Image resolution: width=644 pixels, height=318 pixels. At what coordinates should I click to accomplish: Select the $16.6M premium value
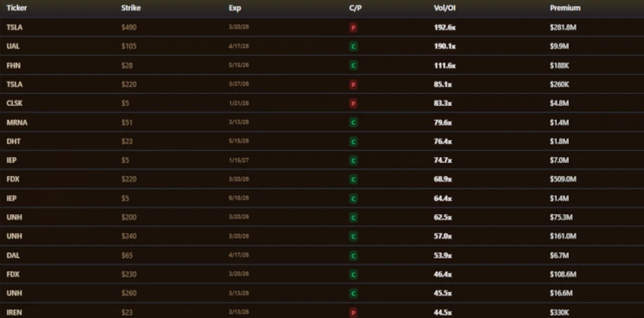[561, 293]
